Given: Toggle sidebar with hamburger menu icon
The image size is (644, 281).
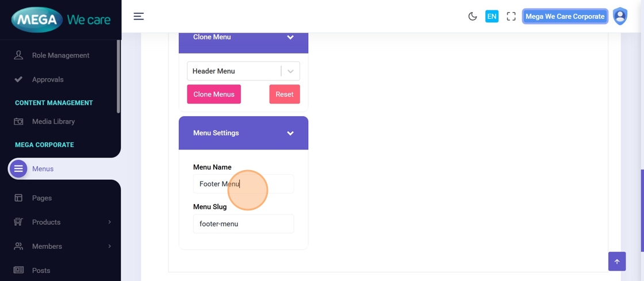Looking at the screenshot, I should [x=139, y=17].
